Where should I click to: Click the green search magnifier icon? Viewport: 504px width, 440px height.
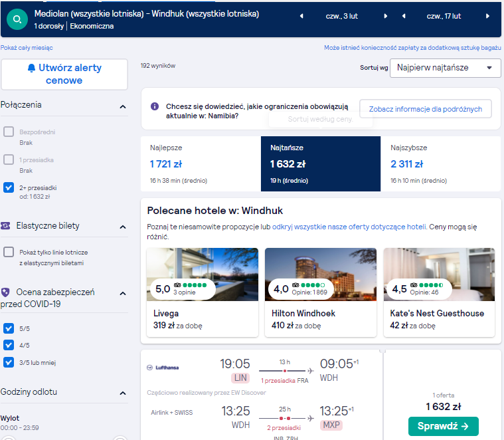17,19
